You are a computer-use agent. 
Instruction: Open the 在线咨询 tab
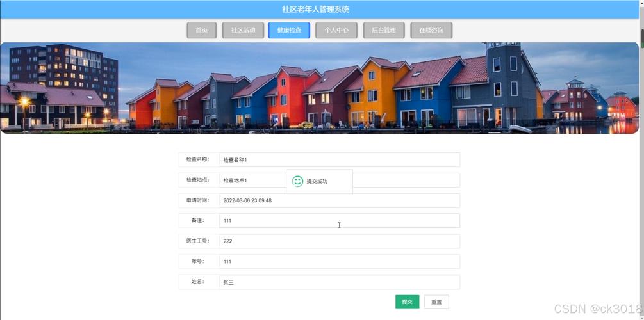point(431,30)
